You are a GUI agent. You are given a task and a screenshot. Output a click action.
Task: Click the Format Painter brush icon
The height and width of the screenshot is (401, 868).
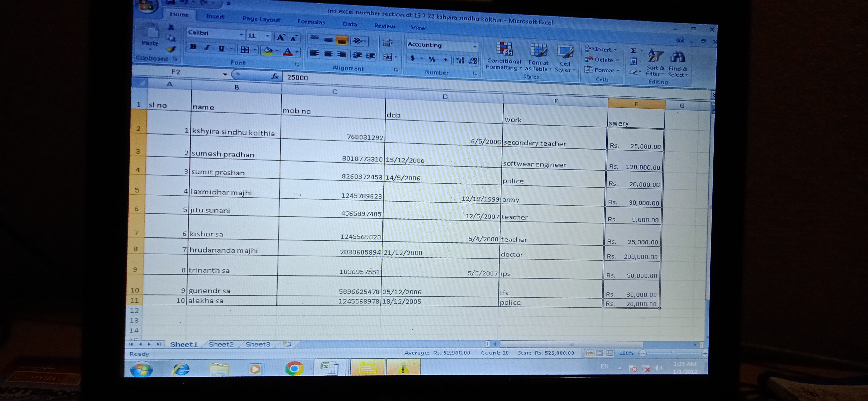(171, 49)
